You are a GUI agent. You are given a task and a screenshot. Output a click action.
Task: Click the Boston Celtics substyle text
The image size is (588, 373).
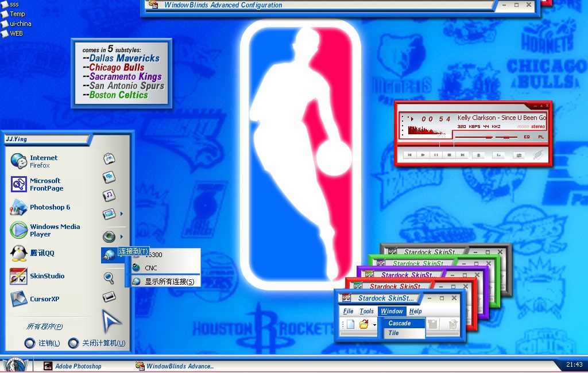[118, 95]
